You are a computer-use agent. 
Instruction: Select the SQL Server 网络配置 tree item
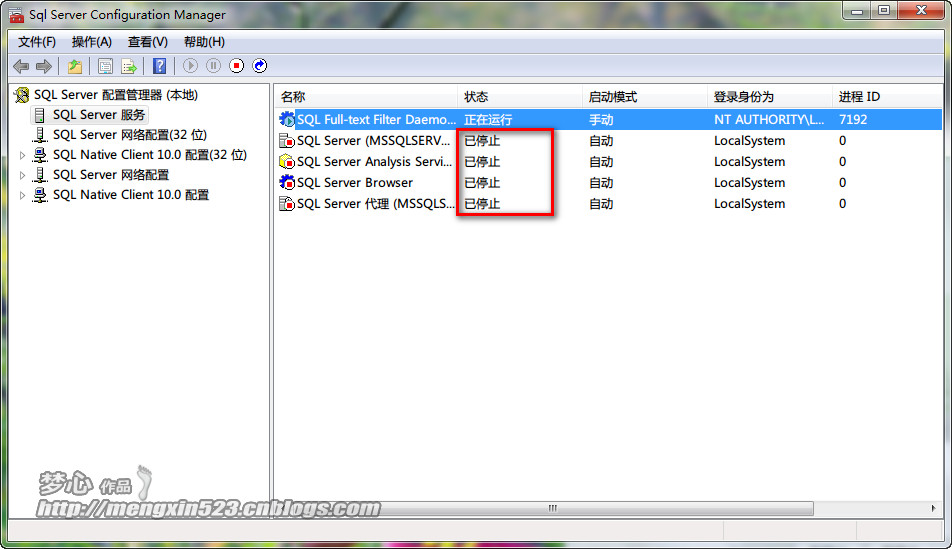[111, 175]
